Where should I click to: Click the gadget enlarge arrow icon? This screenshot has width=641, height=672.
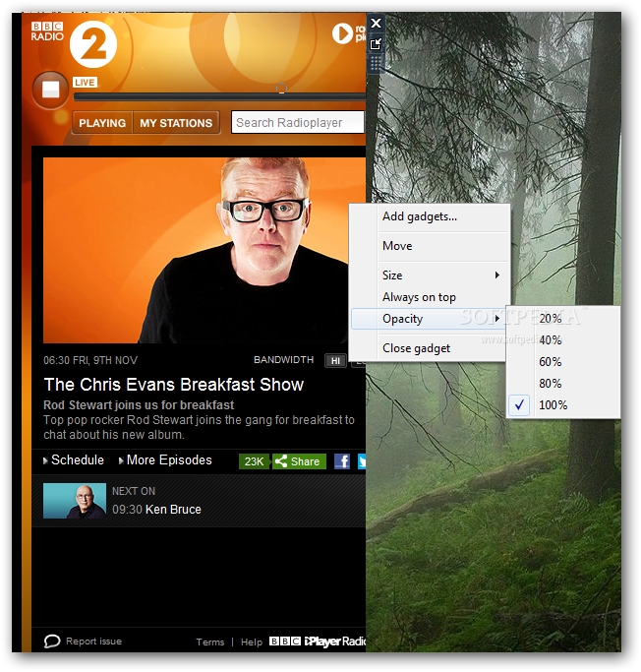pos(376,43)
